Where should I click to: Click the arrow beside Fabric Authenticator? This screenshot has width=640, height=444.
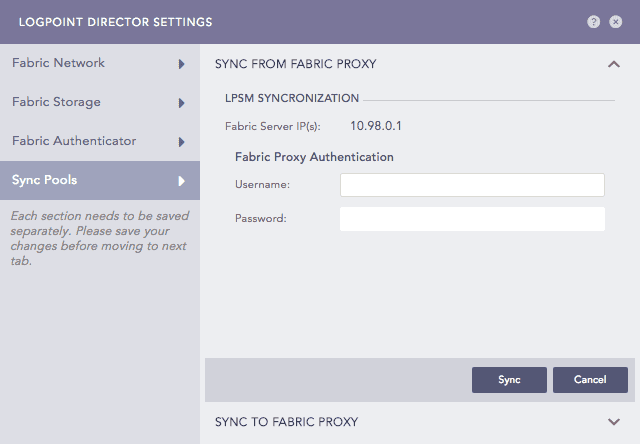[x=182, y=142]
